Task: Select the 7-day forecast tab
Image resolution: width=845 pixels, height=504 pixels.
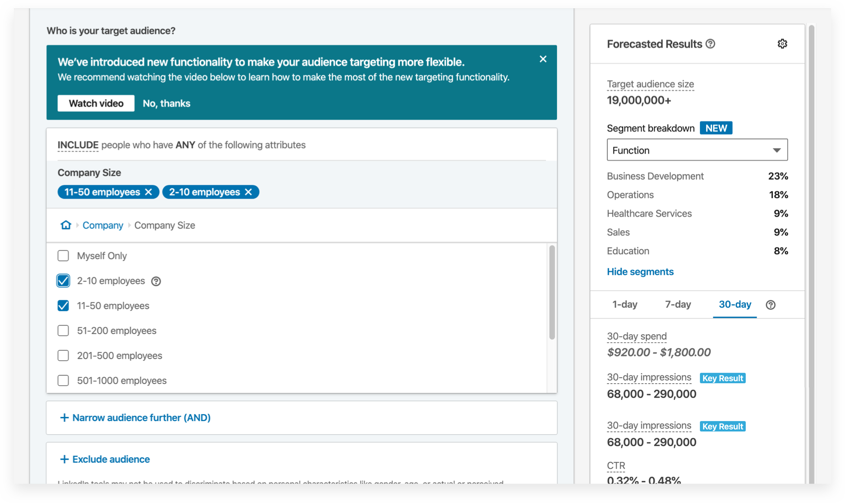Action: point(678,305)
